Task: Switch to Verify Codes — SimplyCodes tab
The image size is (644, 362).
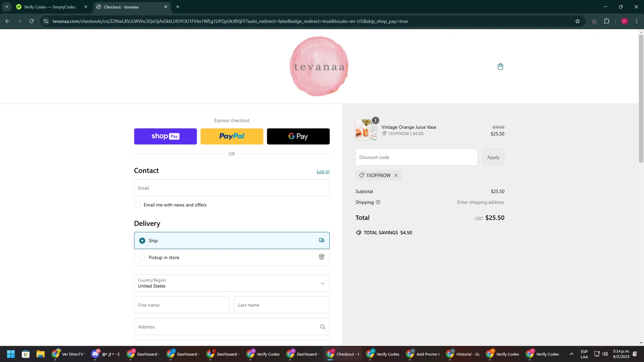Action: tap(49, 7)
